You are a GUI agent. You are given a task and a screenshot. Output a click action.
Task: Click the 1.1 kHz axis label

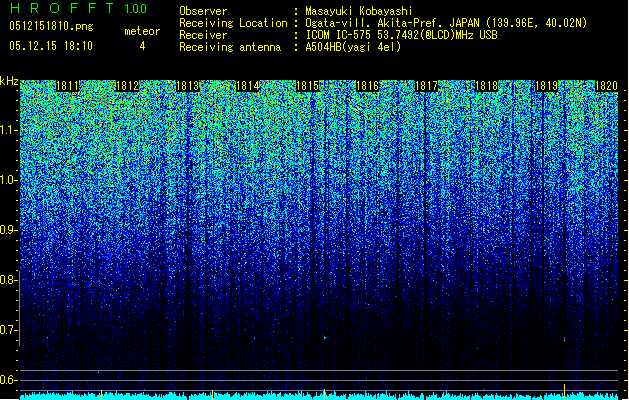coord(8,130)
